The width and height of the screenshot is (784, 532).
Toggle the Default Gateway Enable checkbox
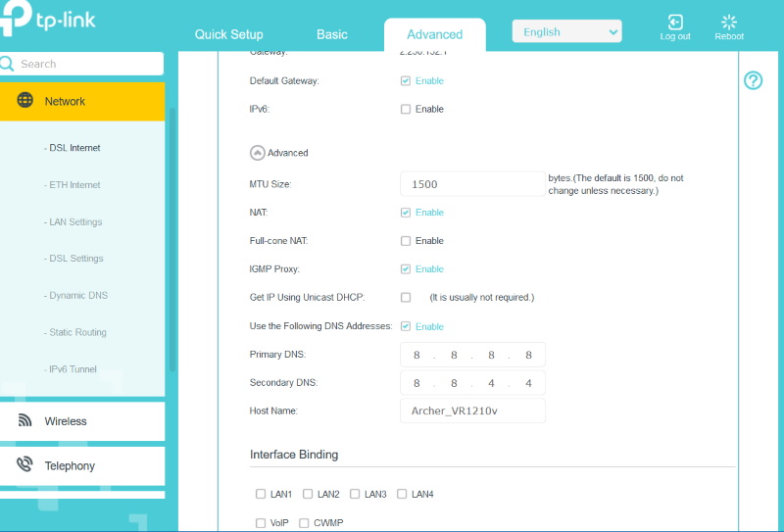tap(406, 81)
